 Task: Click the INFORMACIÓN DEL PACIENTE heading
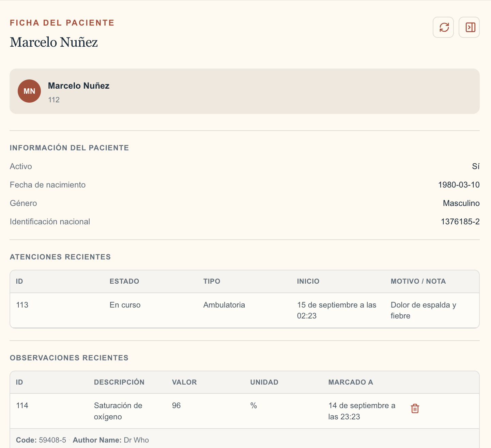click(70, 148)
